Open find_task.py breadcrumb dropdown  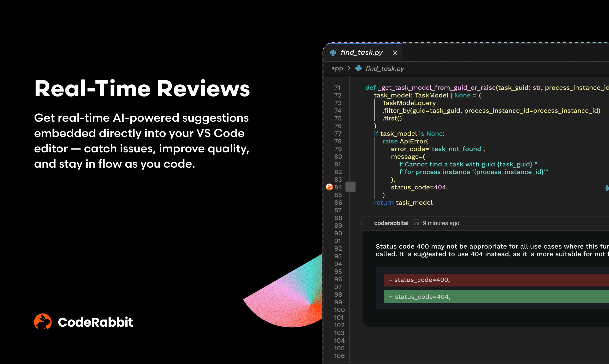click(x=385, y=69)
